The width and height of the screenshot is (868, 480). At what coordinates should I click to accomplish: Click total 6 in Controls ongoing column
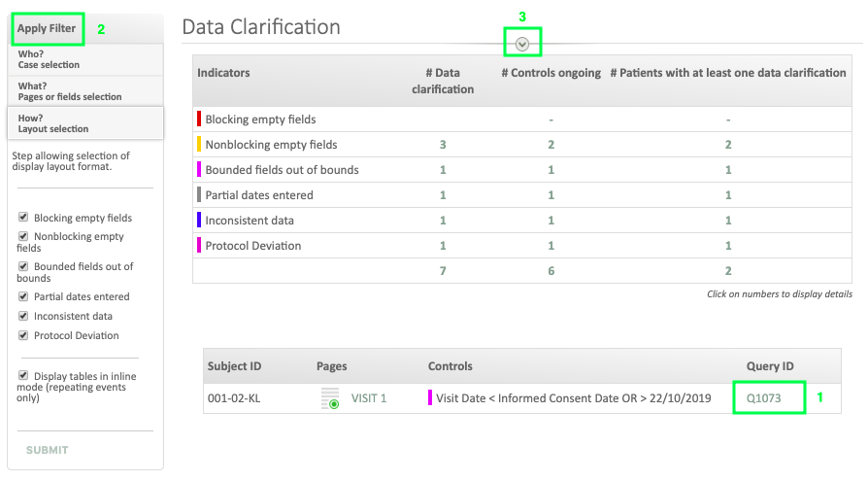551,271
